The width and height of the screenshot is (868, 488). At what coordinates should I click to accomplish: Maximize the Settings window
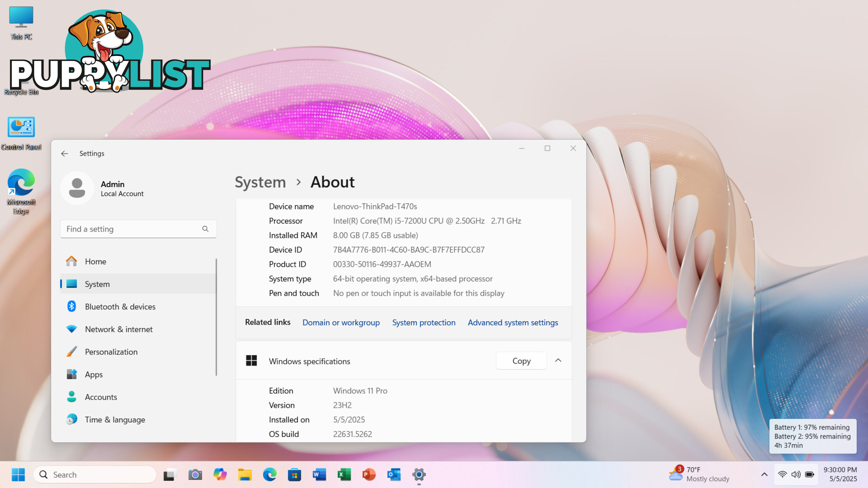tap(547, 148)
